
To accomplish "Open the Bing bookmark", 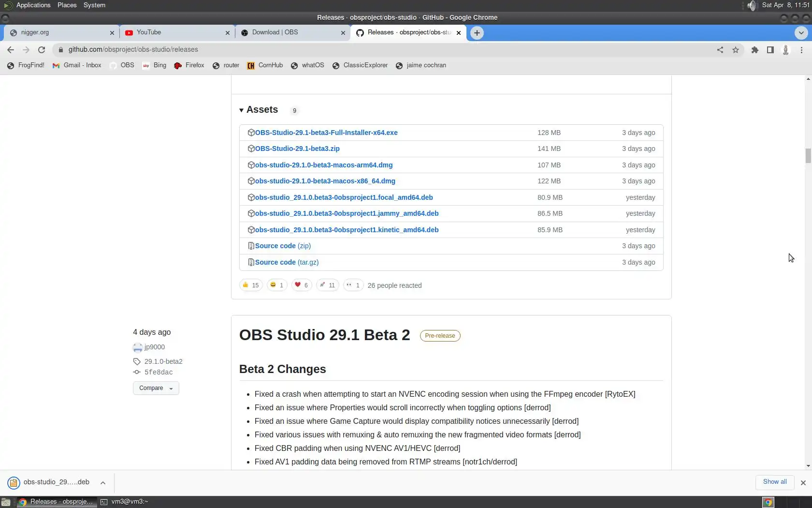I will tap(154, 65).
